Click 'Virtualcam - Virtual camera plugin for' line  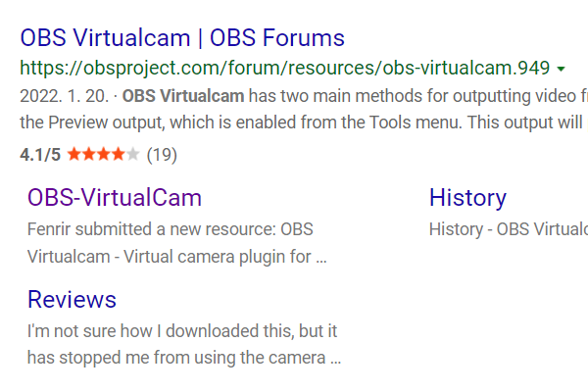177,257
